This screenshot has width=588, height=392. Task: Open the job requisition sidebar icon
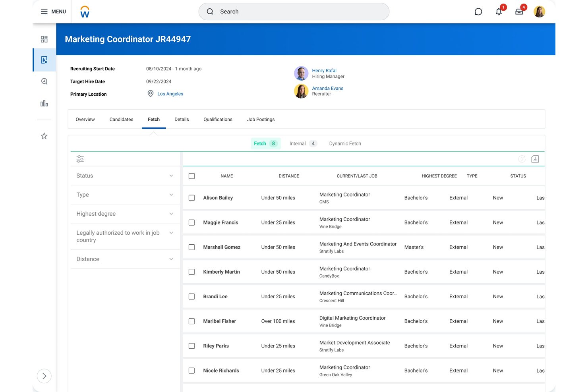(x=44, y=60)
